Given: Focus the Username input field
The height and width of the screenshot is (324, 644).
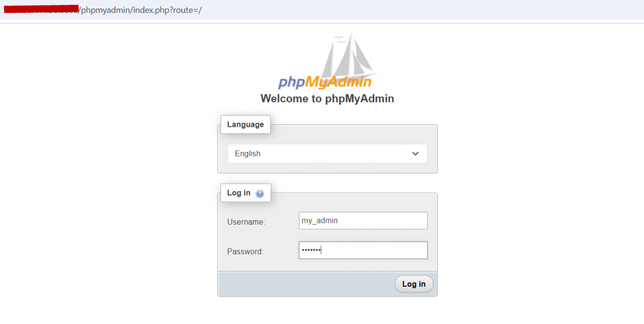Looking at the screenshot, I should pyautogui.click(x=363, y=221).
